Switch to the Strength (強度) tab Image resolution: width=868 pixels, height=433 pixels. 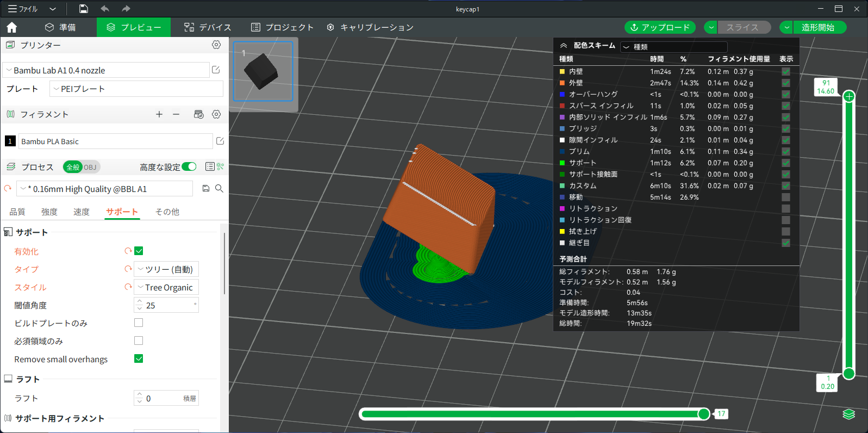49,212
